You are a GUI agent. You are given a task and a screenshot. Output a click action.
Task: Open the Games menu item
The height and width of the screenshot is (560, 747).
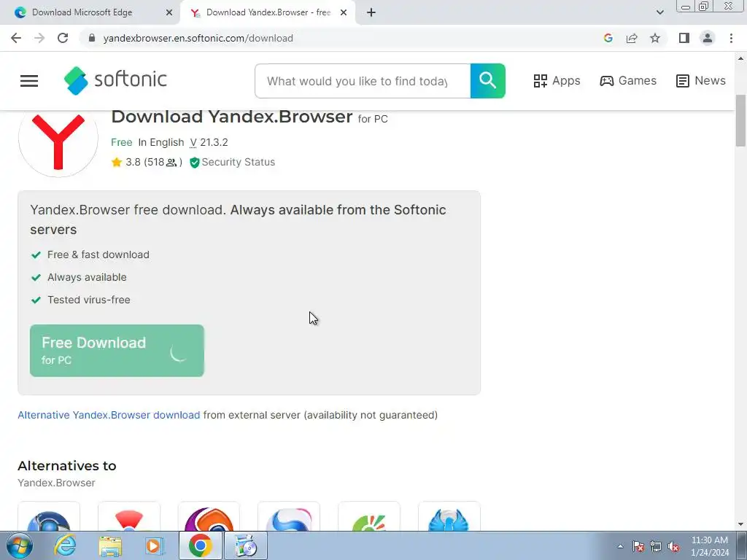pos(628,80)
